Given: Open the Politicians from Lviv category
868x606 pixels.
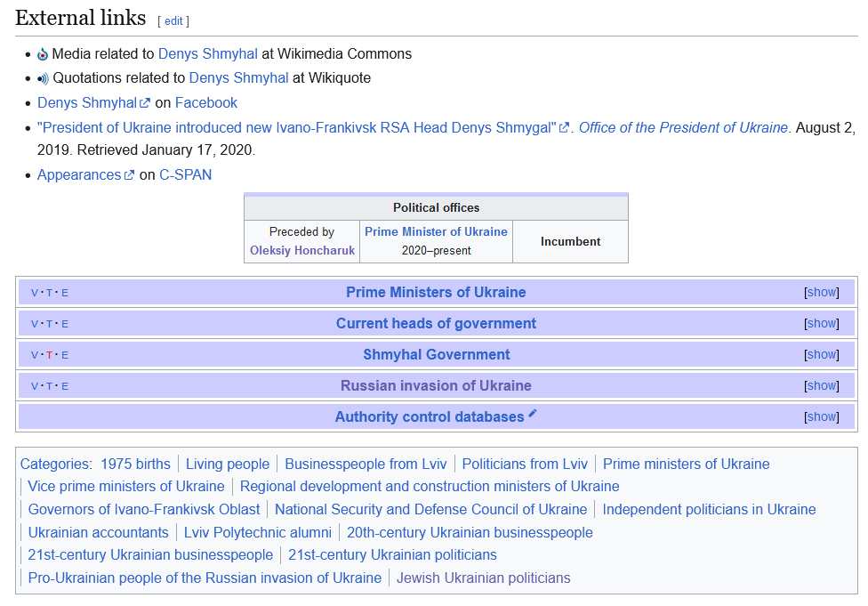Looking at the screenshot, I should coord(525,464).
